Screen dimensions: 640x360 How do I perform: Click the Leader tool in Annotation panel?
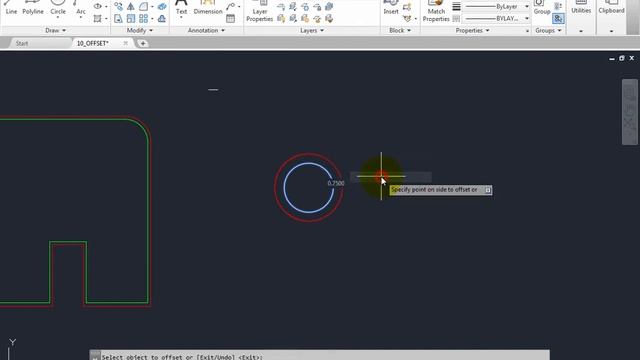pos(231,7)
